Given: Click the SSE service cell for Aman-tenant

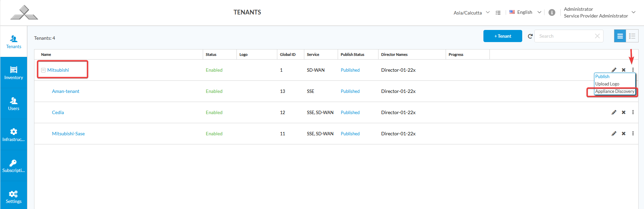Looking at the screenshot, I should (x=310, y=91).
